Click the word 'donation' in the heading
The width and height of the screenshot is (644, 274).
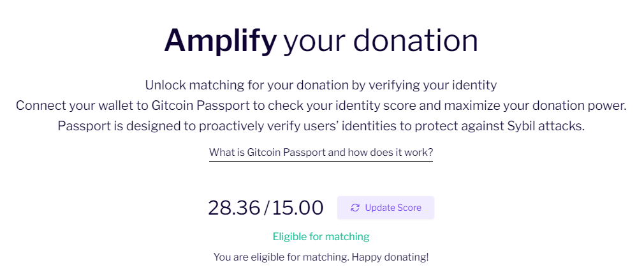tap(416, 41)
